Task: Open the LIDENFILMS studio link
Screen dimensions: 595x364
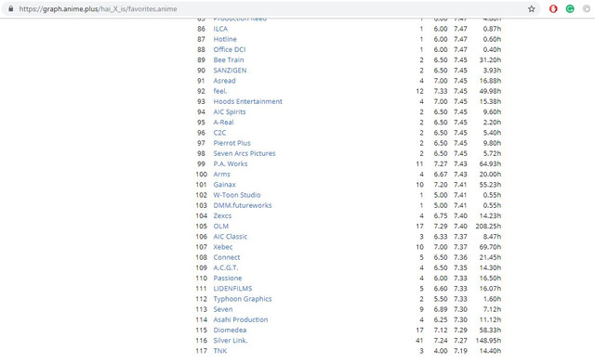Action: pos(232,289)
